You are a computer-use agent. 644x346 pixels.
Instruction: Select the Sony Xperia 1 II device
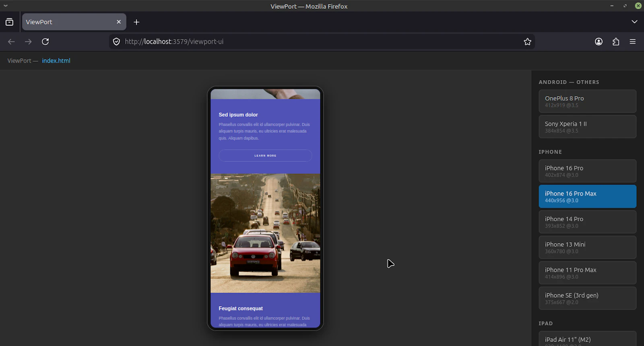click(587, 127)
